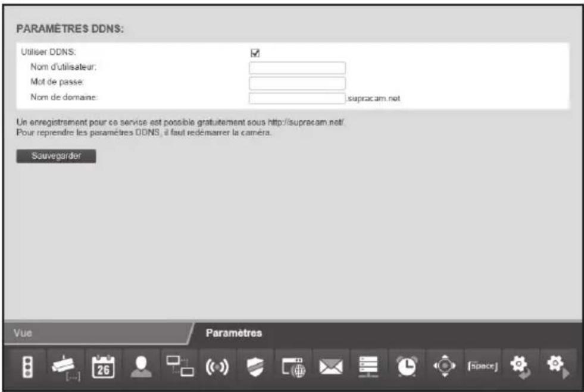Click the Nom de domaine label
The width and height of the screenshot is (584, 392).
coord(64,97)
